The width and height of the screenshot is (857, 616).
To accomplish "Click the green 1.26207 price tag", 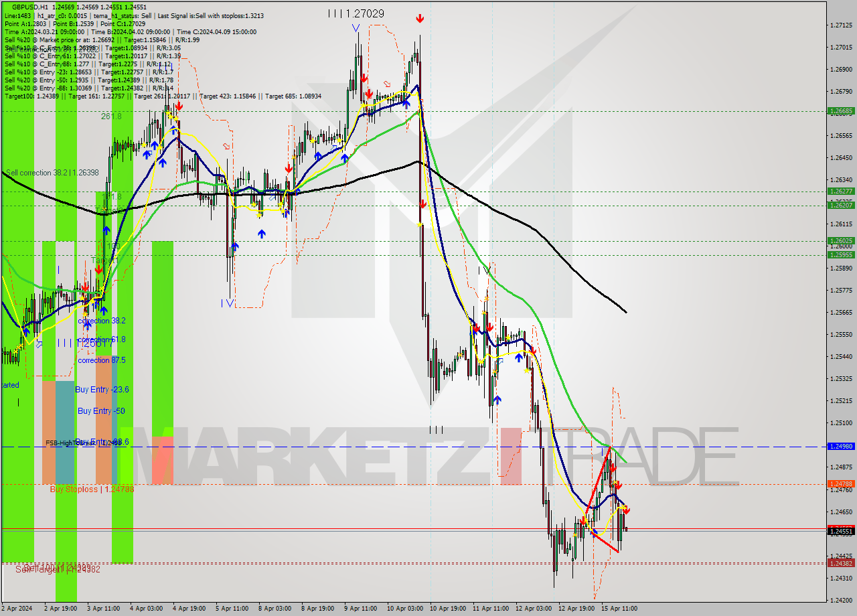I will (x=840, y=205).
